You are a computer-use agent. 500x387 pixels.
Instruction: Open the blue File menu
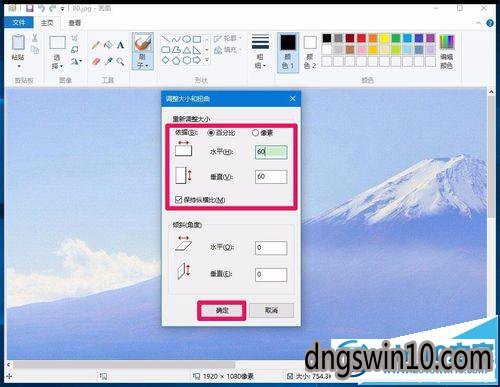(x=19, y=22)
